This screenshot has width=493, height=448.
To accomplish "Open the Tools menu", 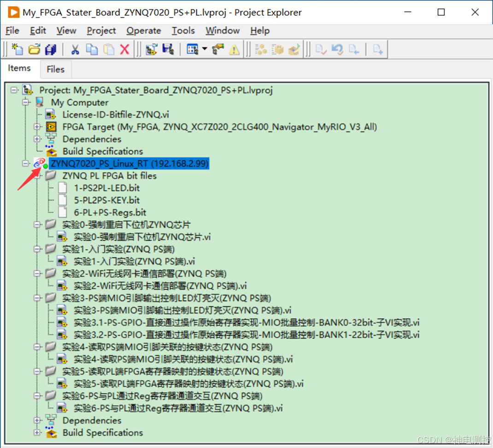I will tap(183, 30).
